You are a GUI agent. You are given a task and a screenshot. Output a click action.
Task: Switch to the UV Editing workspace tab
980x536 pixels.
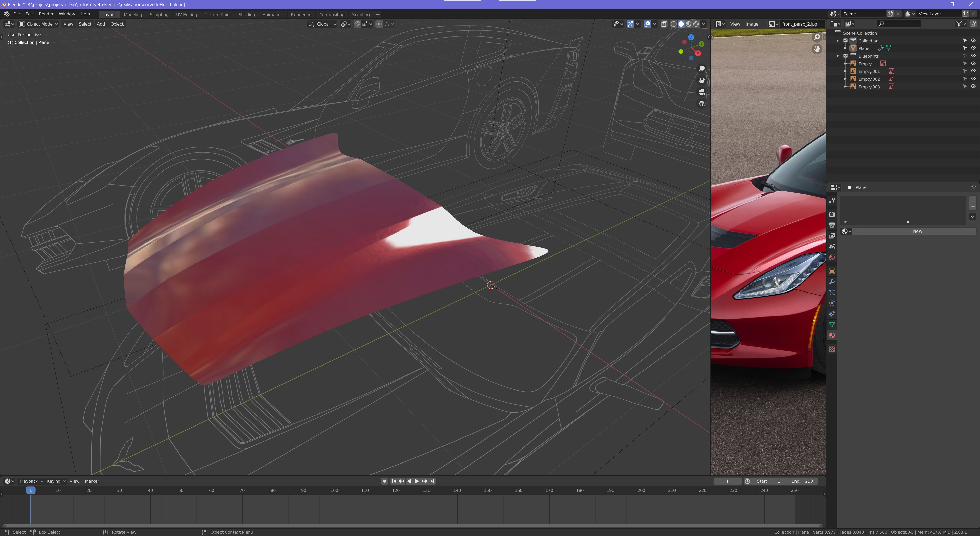pos(186,15)
